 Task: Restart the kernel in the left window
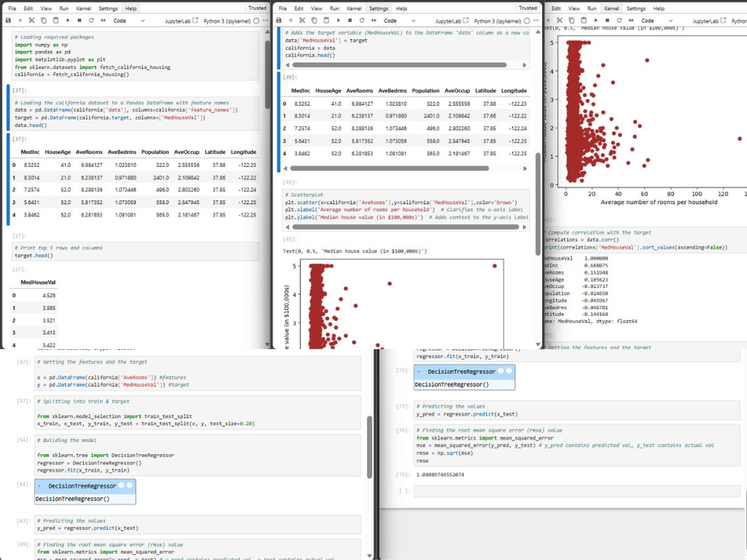pos(91,20)
